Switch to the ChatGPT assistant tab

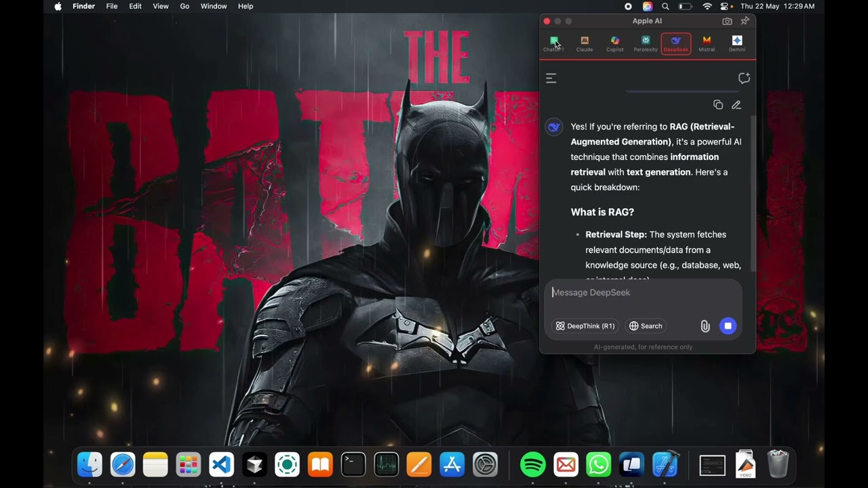coord(554,44)
